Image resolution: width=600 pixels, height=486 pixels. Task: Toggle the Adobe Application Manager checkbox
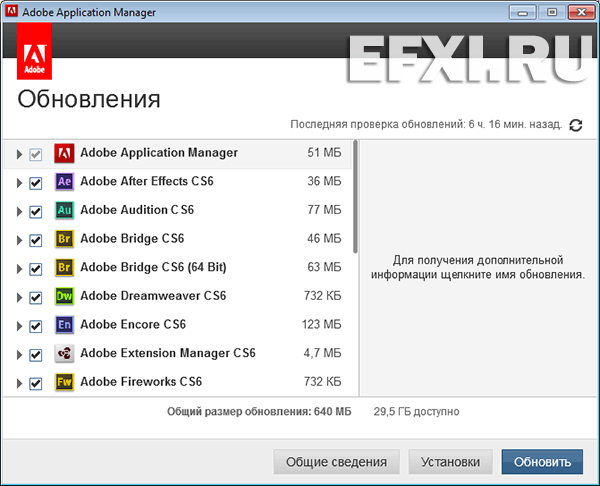coord(36,155)
